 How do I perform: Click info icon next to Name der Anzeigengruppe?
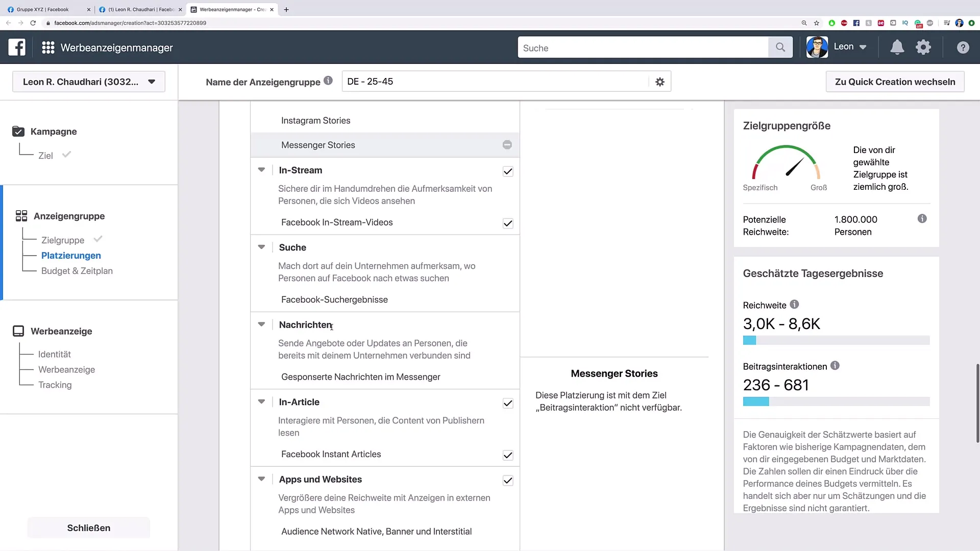[x=328, y=81]
